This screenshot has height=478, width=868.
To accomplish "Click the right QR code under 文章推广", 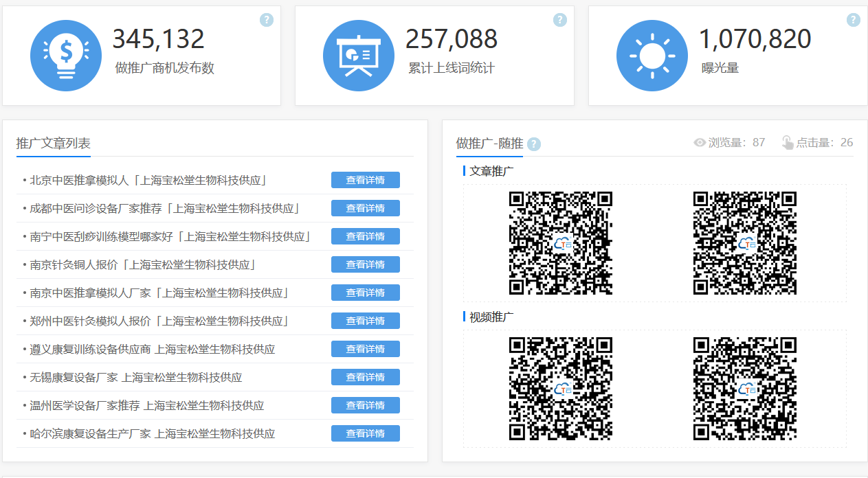I will [x=745, y=243].
